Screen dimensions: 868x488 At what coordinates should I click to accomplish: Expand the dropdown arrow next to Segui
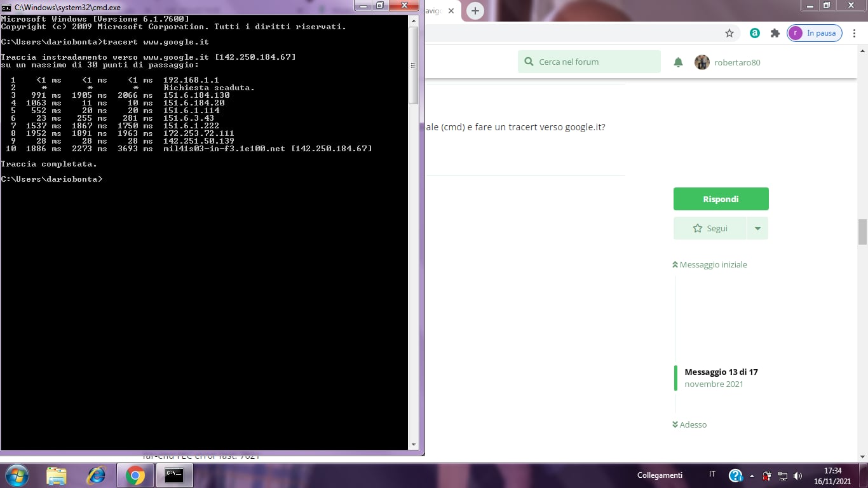(x=757, y=228)
